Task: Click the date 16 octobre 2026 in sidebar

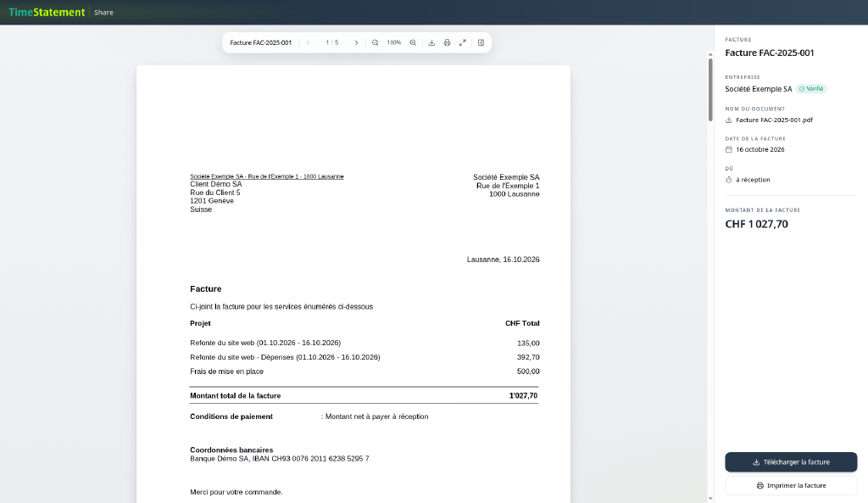Action: pos(760,149)
